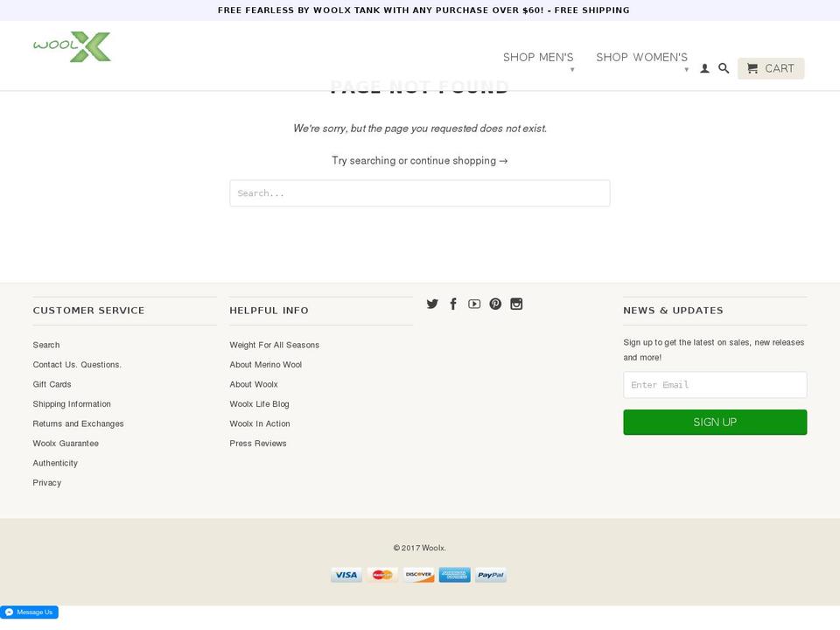Open the header search magnifier icon
This screenshot has height=630, width=840.
click(724, 68)
